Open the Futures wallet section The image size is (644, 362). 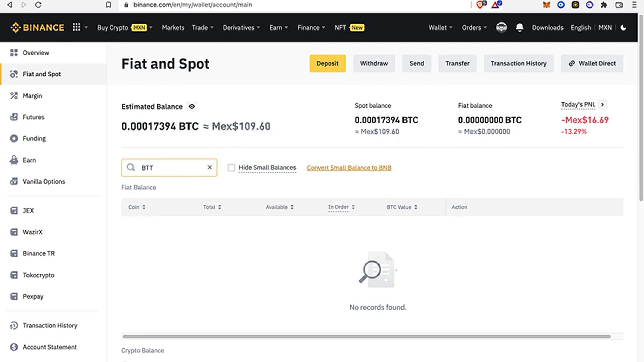click(33, 117)
